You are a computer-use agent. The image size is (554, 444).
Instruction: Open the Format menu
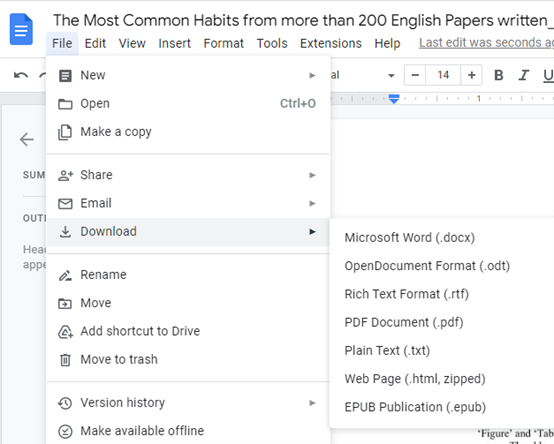click(224, 43)
